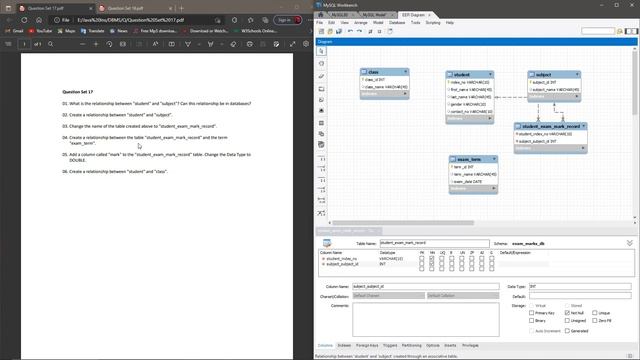Screen dimensions: 640x360
Task: Switch to the Inserts tab
Action: click(x=450, y=346)
